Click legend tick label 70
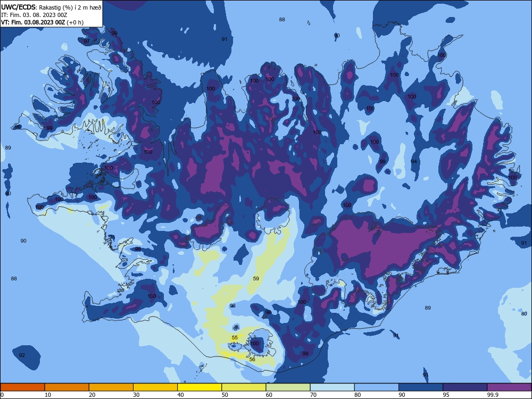The image size is (532, 399). (313, 395)
